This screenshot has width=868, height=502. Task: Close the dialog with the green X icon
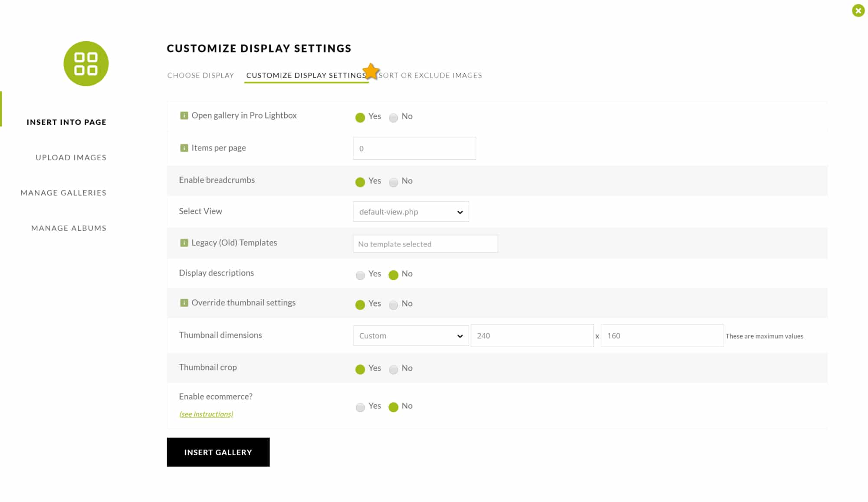coord(858,10)
